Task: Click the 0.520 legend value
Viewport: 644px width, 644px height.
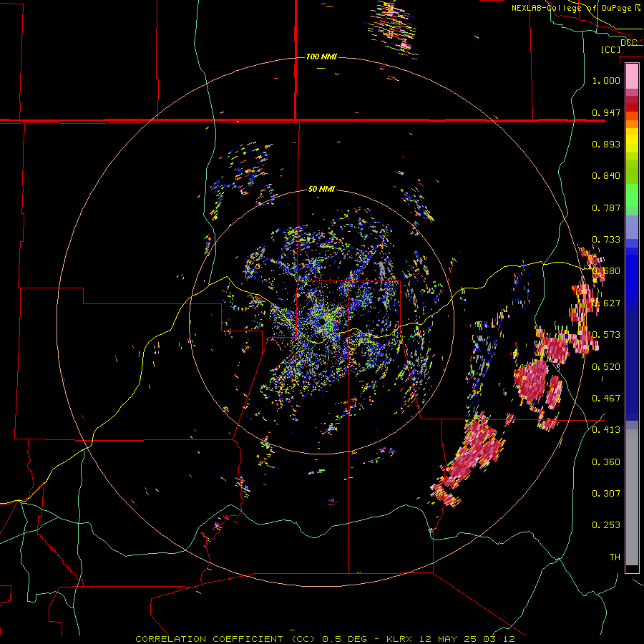Action: 606,367
